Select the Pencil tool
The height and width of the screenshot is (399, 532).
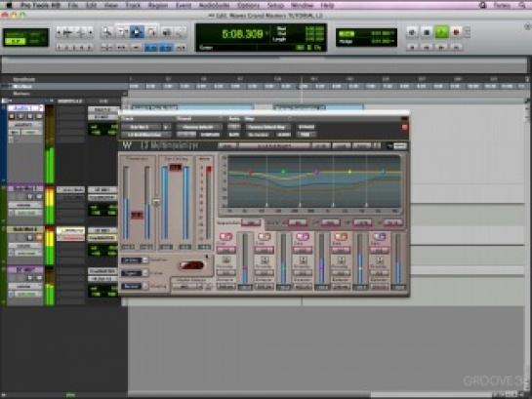pyautogui.click(x=181, y=32)
